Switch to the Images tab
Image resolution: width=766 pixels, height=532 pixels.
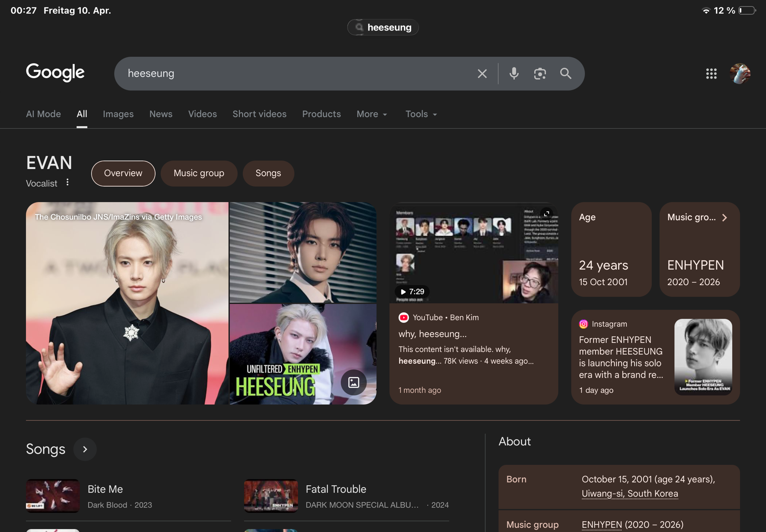click(118, 114)
